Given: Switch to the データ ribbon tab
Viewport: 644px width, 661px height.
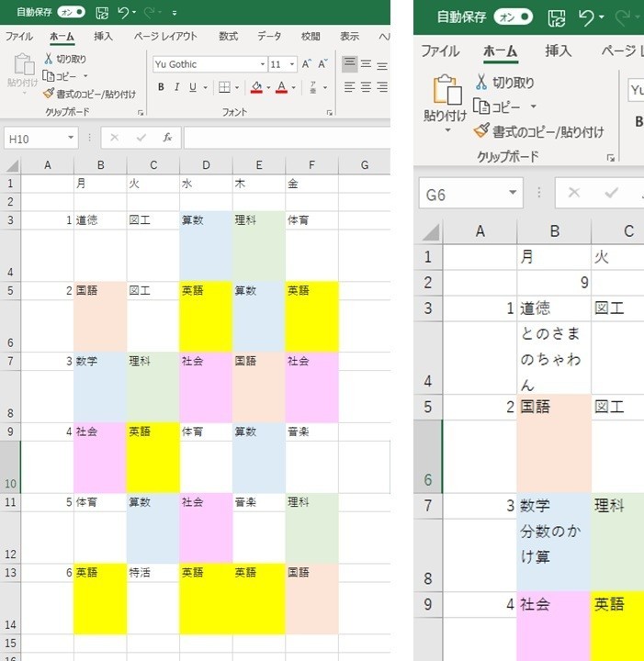Looking at the screenshot, I should (x=269, y=37).
